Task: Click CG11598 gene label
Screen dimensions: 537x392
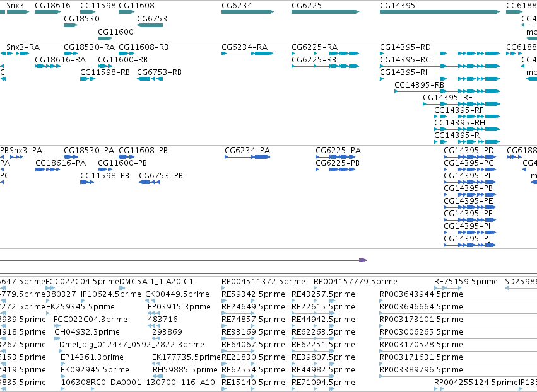Action: pyautogui.click(x=98, y=6)
